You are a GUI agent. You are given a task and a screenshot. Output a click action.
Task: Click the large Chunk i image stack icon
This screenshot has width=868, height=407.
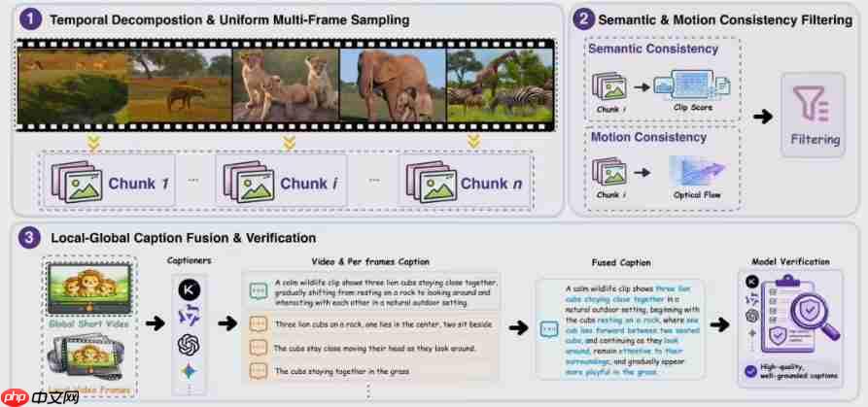(x=249, y=181)
